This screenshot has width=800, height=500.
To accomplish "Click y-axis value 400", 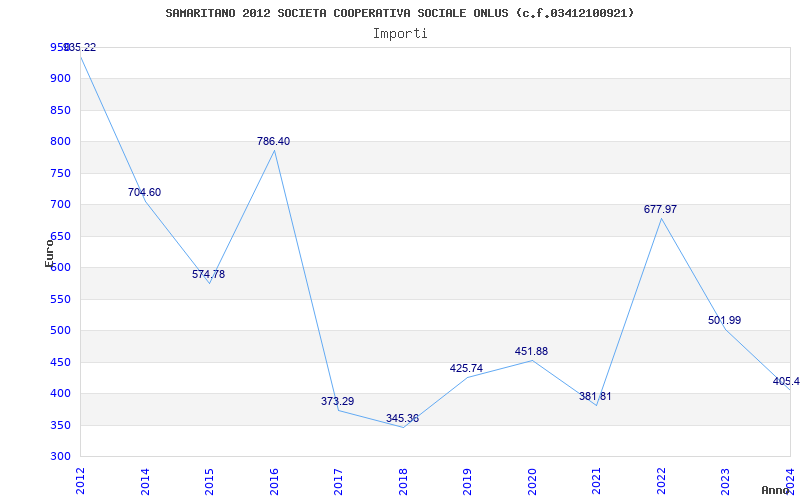I will pos(60,394).
